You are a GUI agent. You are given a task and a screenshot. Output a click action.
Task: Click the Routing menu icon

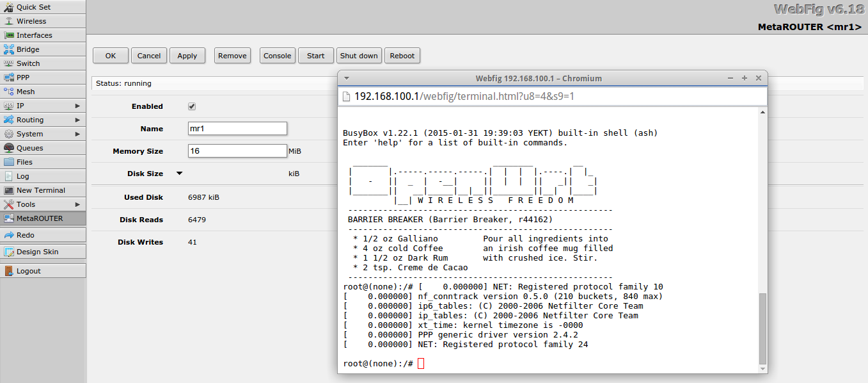(9, 120)
